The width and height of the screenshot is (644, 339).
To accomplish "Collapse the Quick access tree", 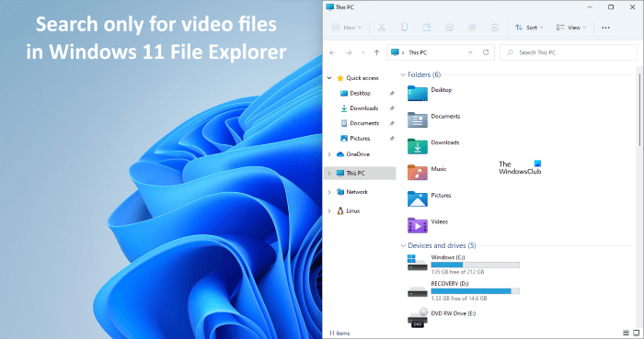I will pyautogui.click(x=329, y=78).
